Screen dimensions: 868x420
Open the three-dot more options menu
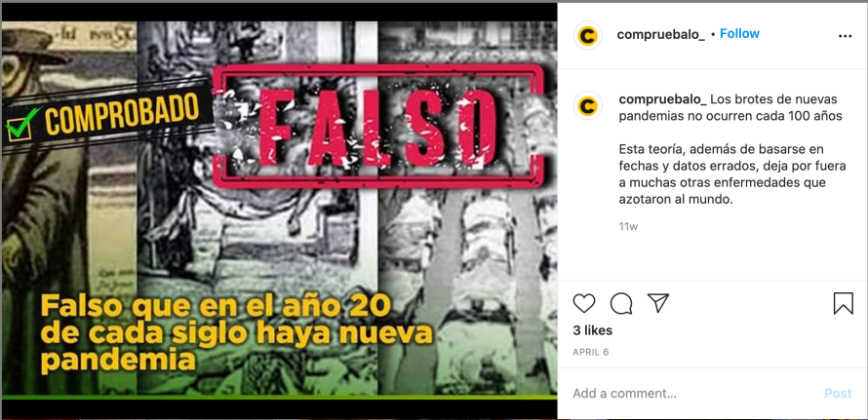(845, 36)
